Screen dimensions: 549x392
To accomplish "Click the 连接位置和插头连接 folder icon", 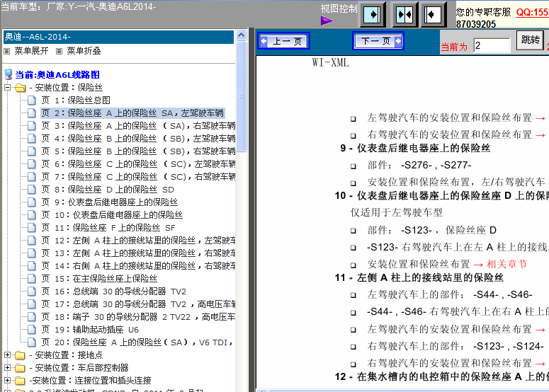I will [21, 381].
